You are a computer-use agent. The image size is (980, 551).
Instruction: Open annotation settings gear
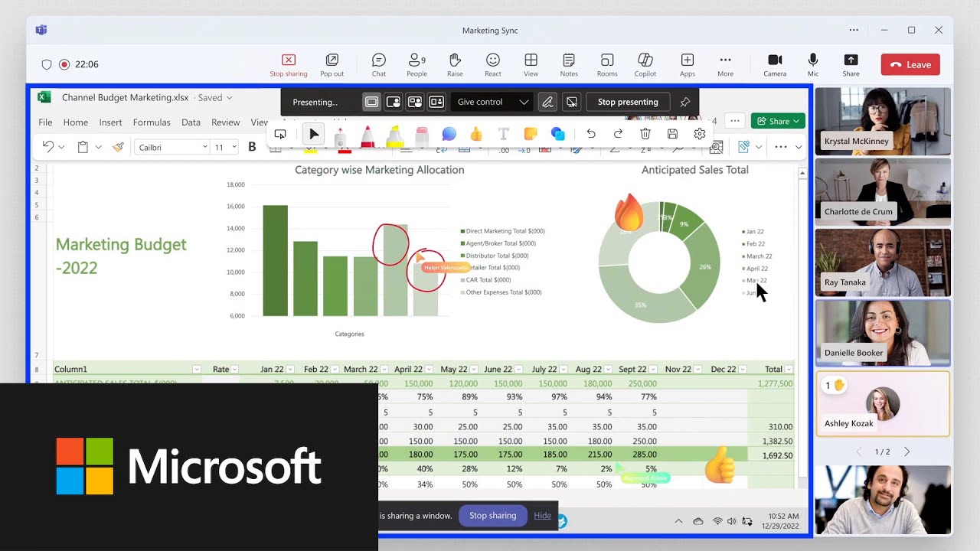[700, 134]
